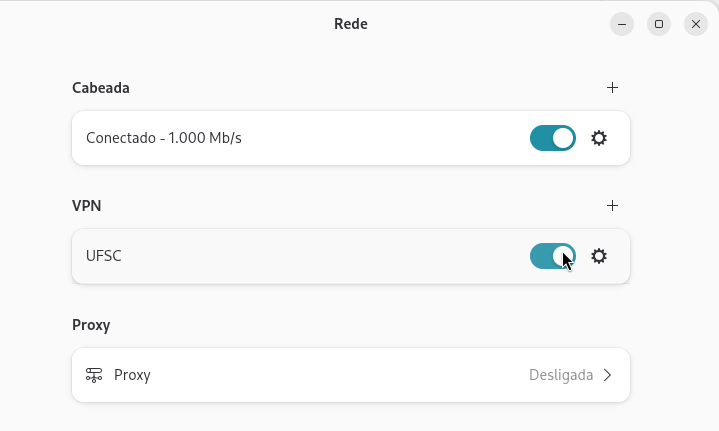The image size is (719, 431).
Task: Click the VPN section heading
Action: coord(87,206)
